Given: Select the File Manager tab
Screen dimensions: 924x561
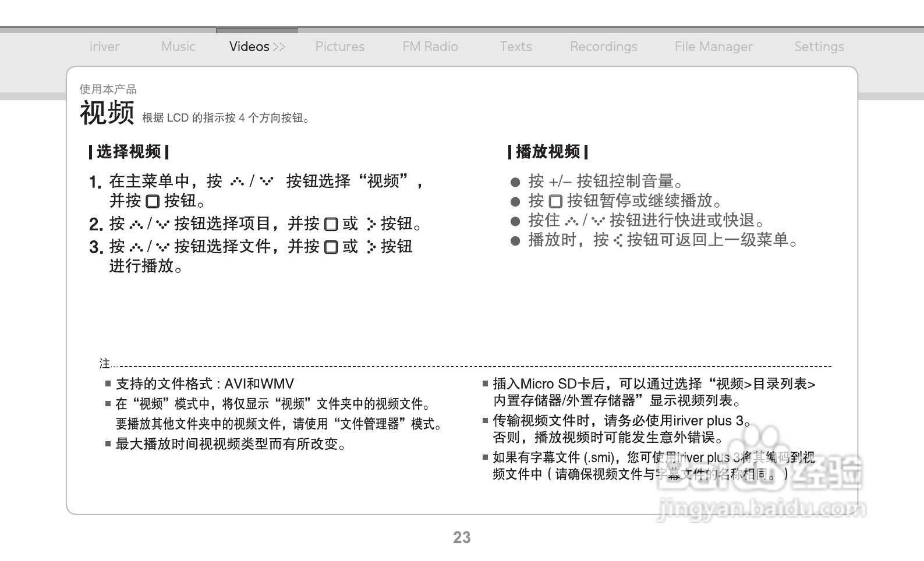Looking at the screenshot, I should coord(714,47).
